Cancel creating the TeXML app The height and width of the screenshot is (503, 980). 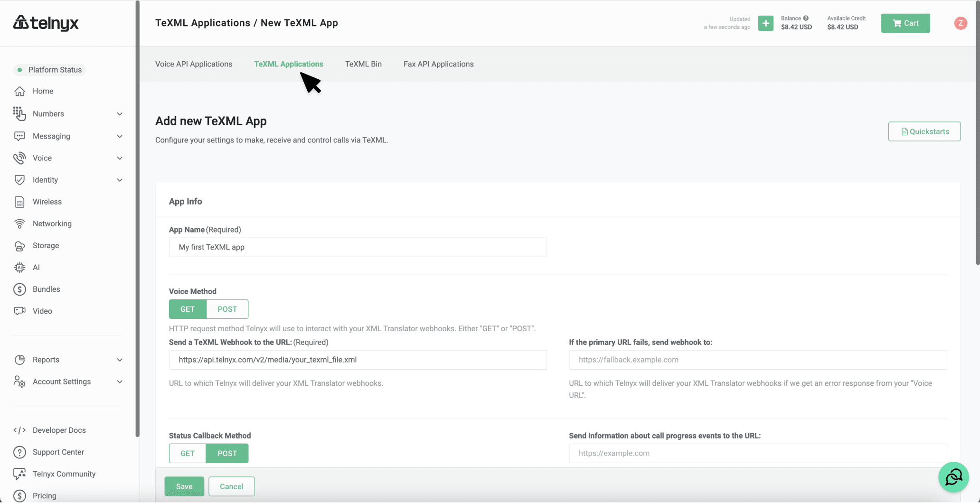tap(232, 486)
